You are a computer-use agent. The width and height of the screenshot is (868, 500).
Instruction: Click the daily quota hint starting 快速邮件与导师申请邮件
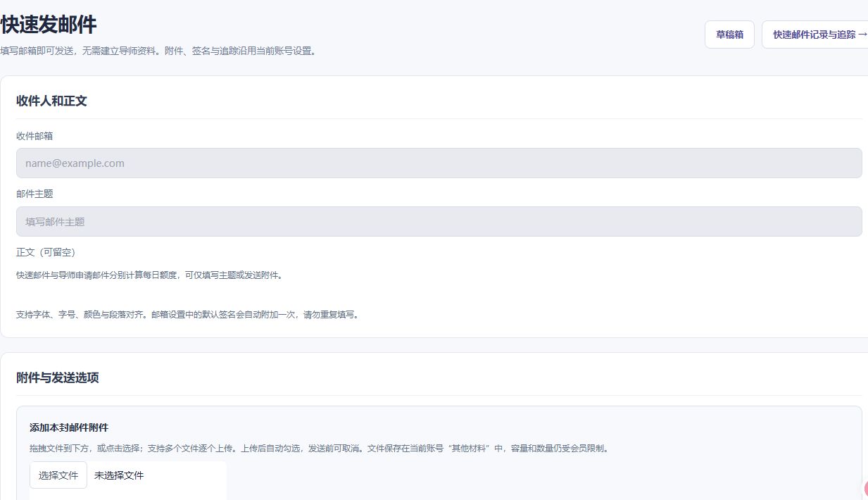pyautogui.click(x=149, y=275)
